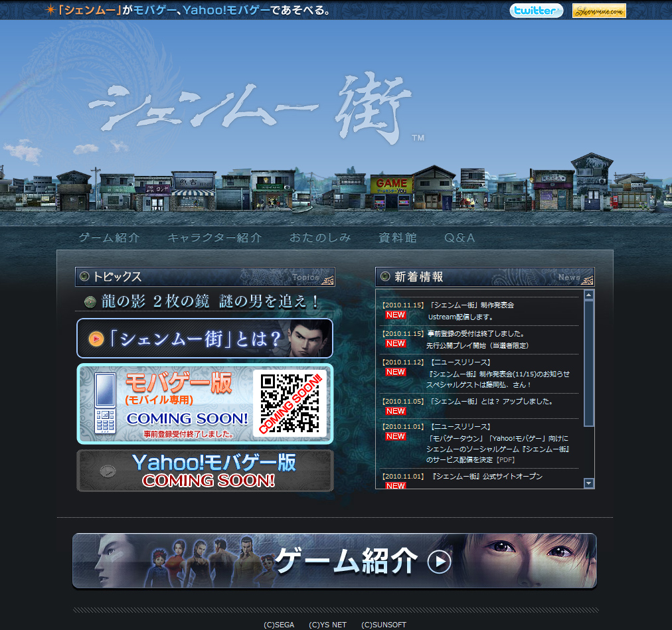Click the 先行公開プレイ開始（当選者限定） line

pyautogui.click(x=477, y=345)
